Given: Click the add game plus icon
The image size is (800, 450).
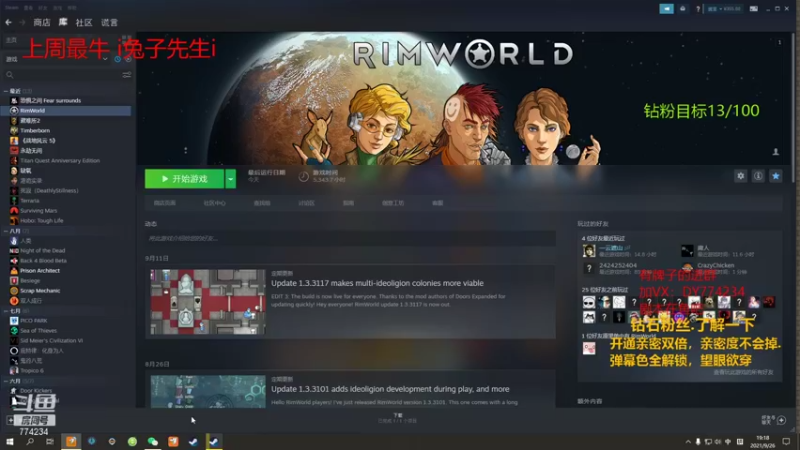Looking at the screenshot, I should tap(10, 420).
